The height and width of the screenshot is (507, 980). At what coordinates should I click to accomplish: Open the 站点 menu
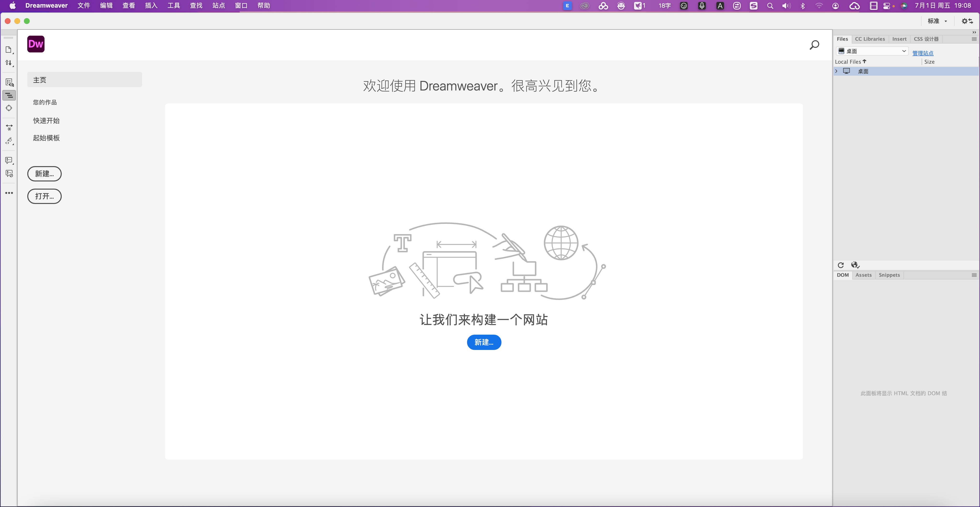click(218, 5)
